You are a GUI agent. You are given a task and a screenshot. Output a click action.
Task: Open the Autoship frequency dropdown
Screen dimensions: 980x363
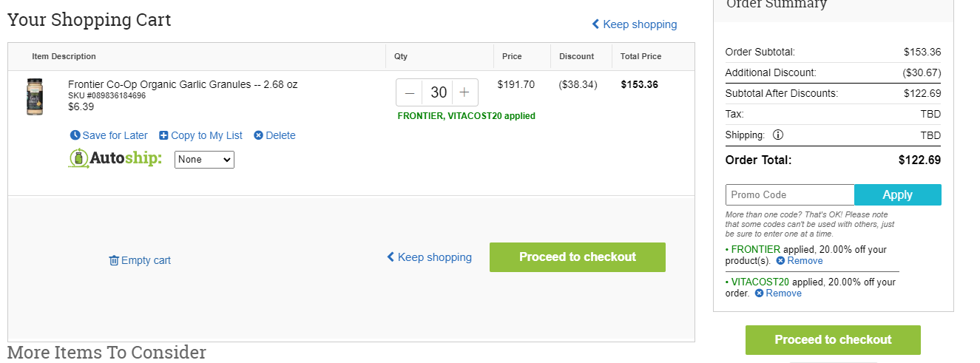pyautogui.click(x=204, y=160)
